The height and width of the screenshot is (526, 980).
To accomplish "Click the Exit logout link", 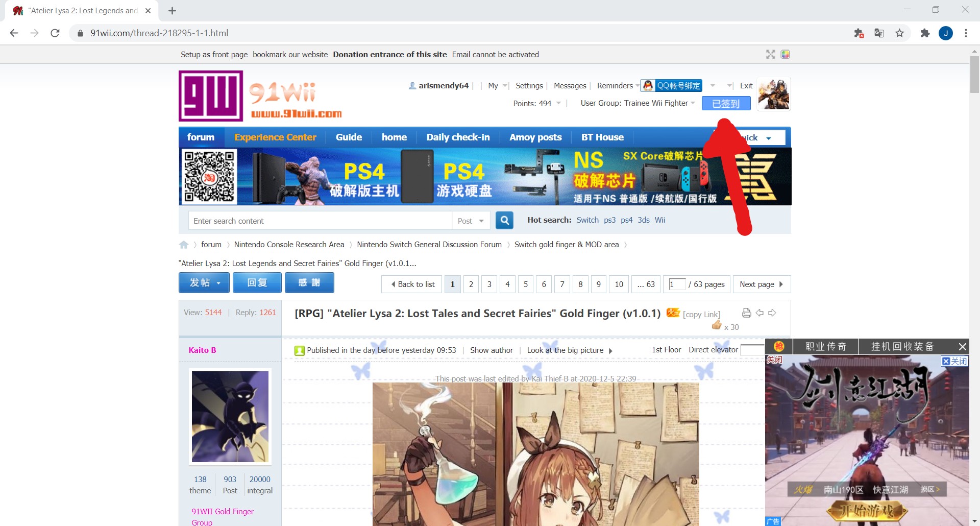I will click(x=746, y=86).
